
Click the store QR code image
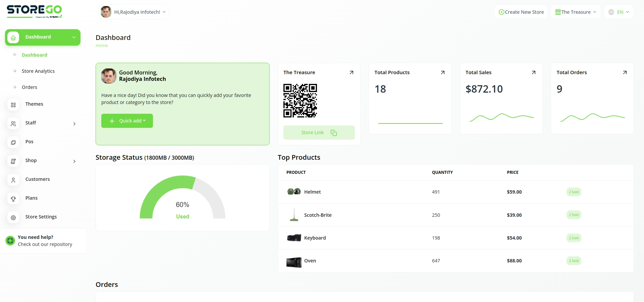coord(300,101)
